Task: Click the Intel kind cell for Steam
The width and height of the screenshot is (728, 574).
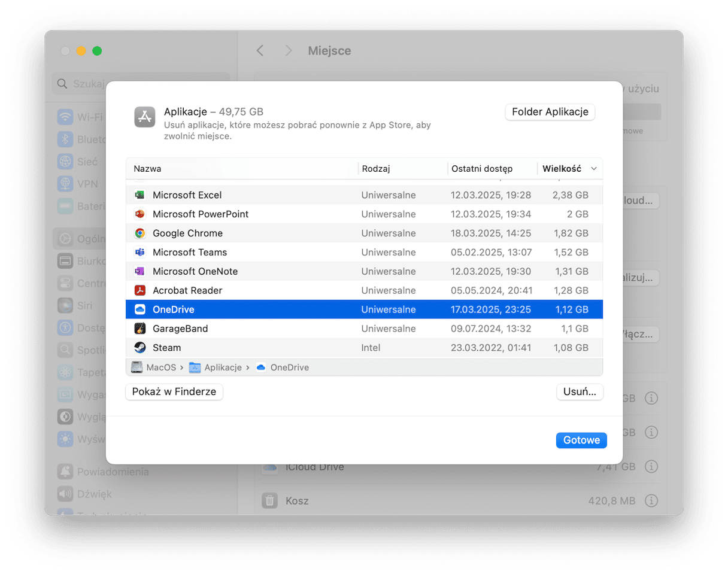Action: pyautogui.click(x=371, y=348)
